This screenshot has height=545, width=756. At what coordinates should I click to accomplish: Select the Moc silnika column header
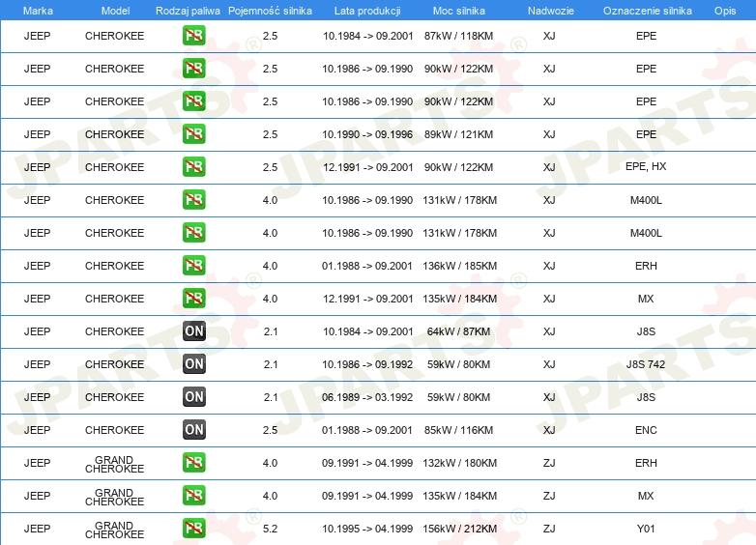pyautogui.click(x=459, y=11)
